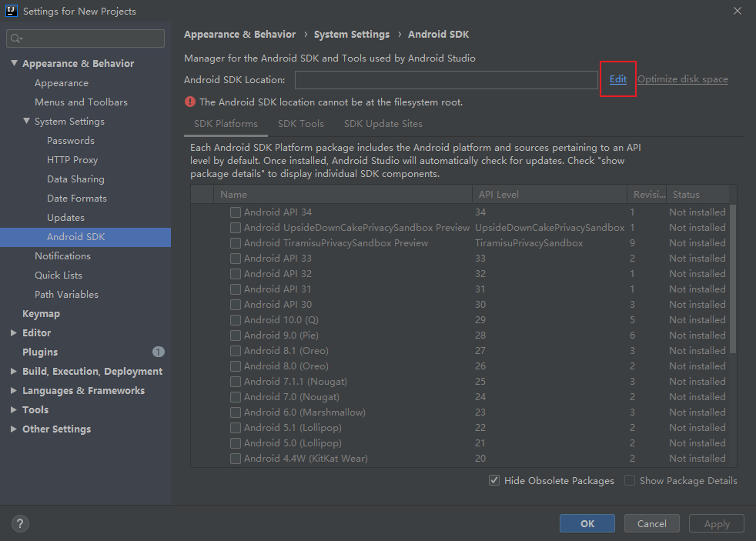Click the Edit link for SDK location
Viewport: 756px width, 541px height.
pos(617,78)
